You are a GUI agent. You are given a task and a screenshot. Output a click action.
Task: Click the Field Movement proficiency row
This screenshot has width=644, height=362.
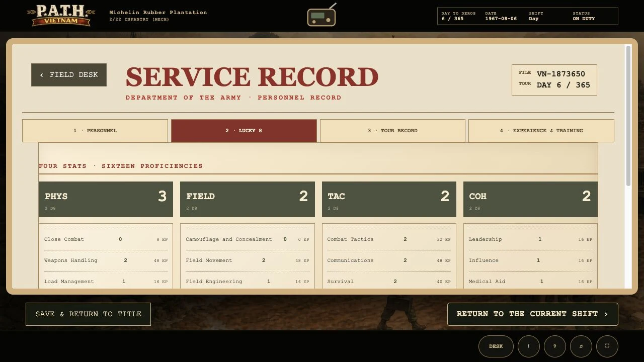pos(248,260)
